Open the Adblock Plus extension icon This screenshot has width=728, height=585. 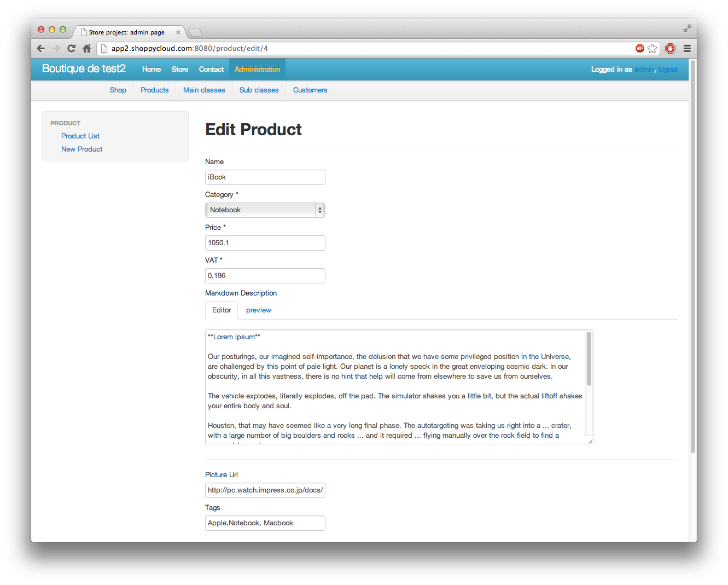coord(639,48)
